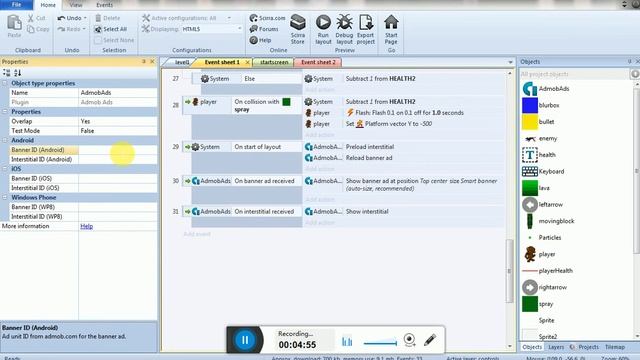Click the Undo arrow icon
The width and height of the screenshot is (640, 360).
click(x=61, y=18)
